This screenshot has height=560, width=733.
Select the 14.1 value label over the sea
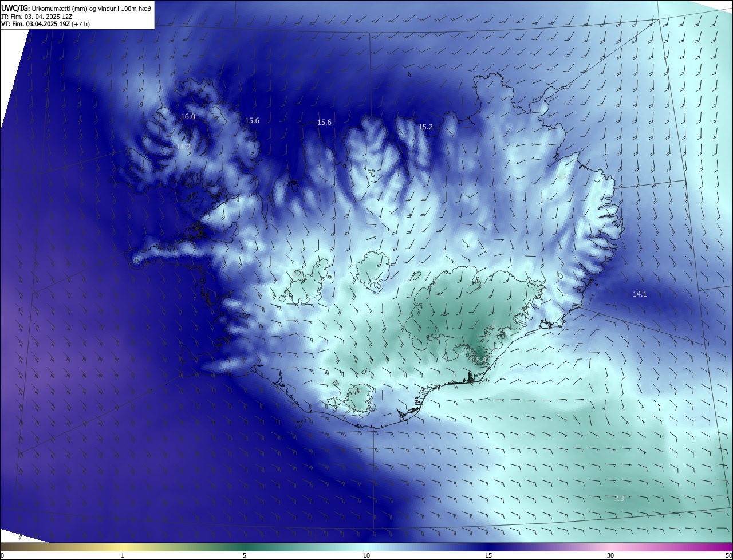[640, 294]
